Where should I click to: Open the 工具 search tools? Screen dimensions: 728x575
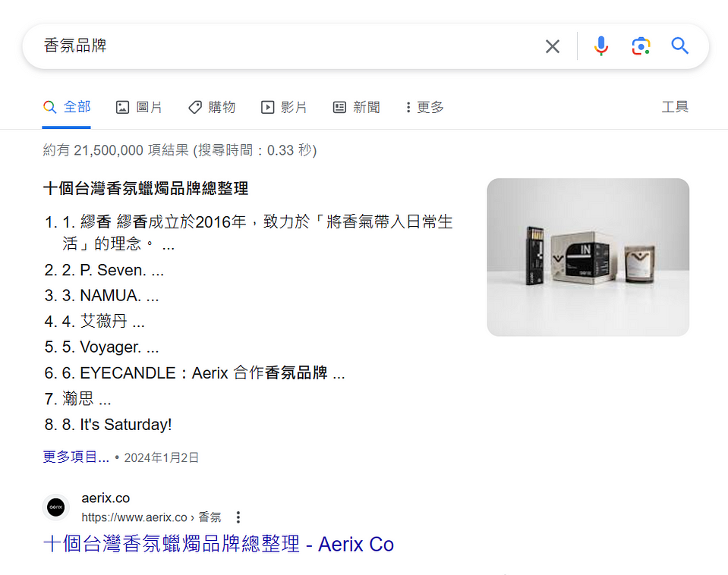[675, 107]
